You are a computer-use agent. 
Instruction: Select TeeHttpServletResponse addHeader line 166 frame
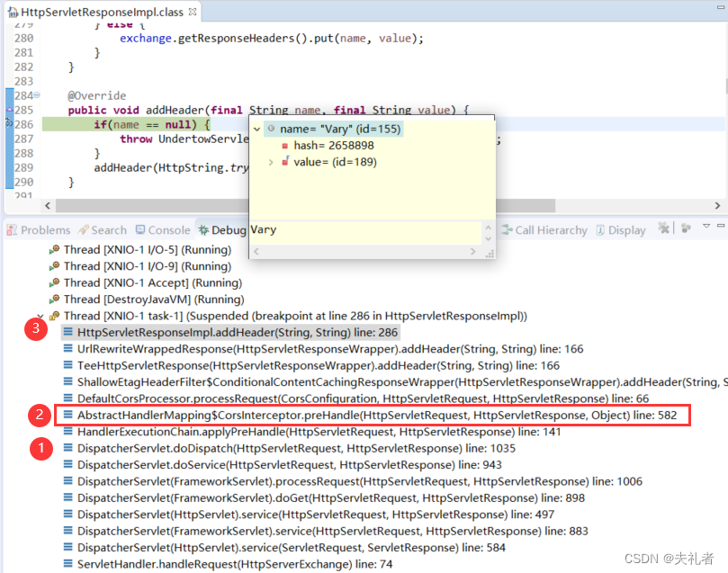click(x=319, y=365)
